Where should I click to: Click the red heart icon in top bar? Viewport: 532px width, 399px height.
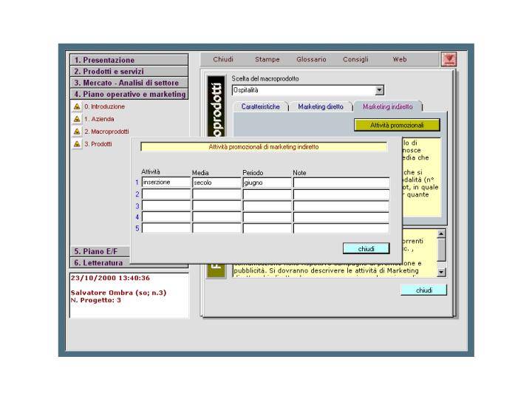(x=449, y=59)
